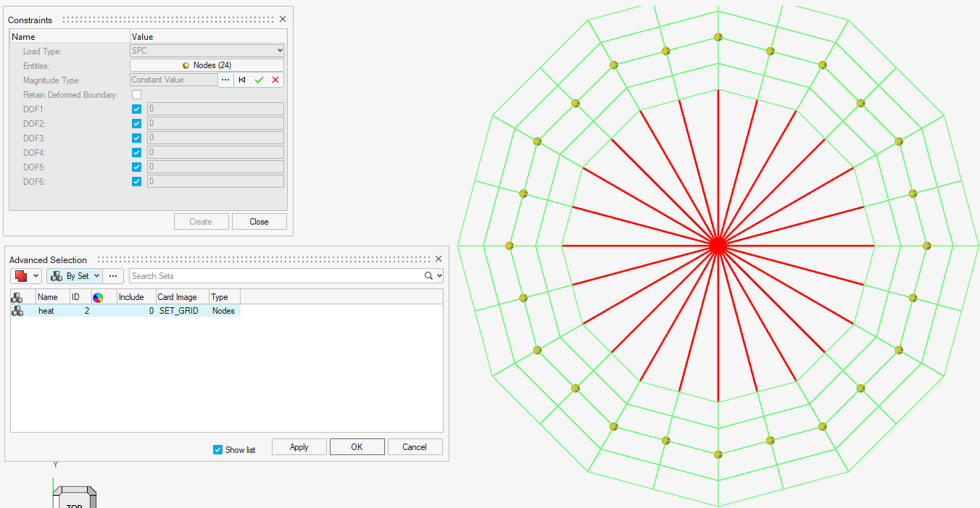This screenshot has height=508, width=980.
Task: Click the magnifier icon in Search Sets
Action: [429, 276]
